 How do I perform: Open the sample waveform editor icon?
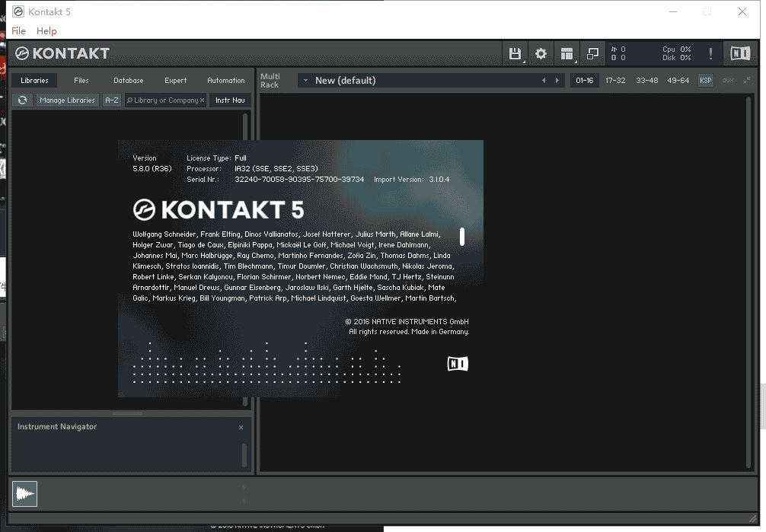[24, 493]
